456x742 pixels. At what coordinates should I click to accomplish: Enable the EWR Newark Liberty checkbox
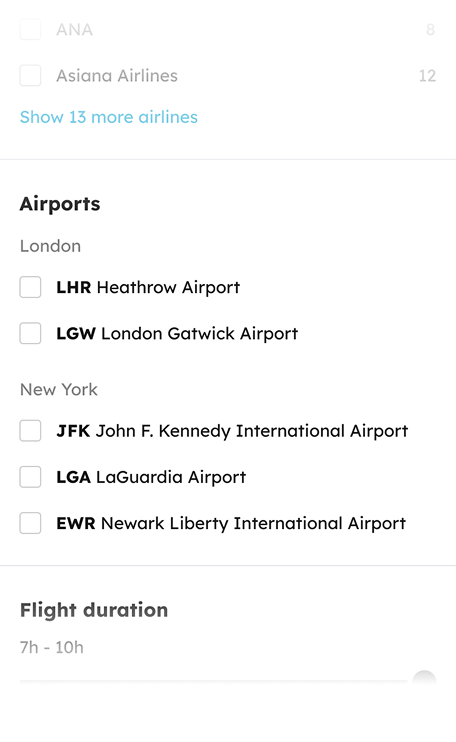pyautogui.click(x=30, y=523)
